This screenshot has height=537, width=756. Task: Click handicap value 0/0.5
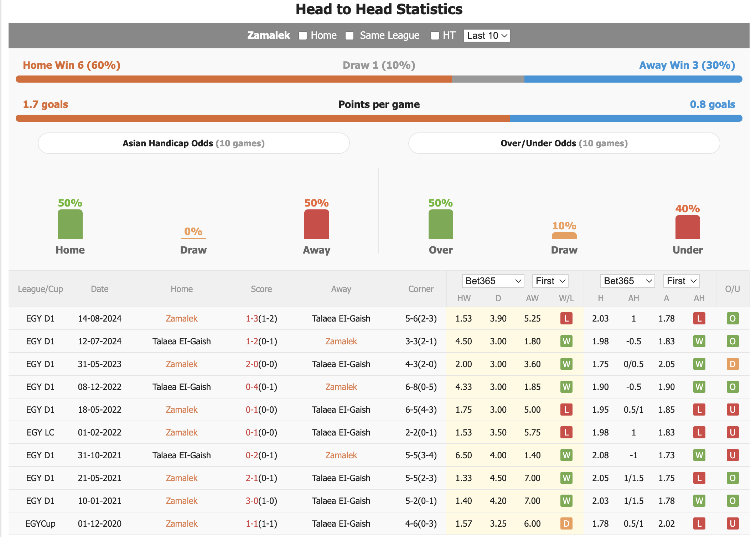(x=633, y=364)
